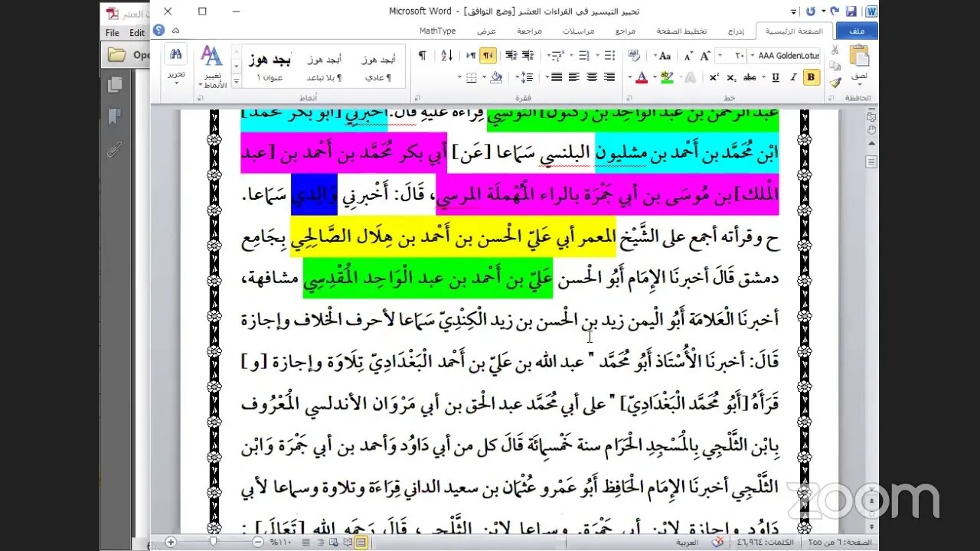Click the zoom in plus button

coord(171,542)
